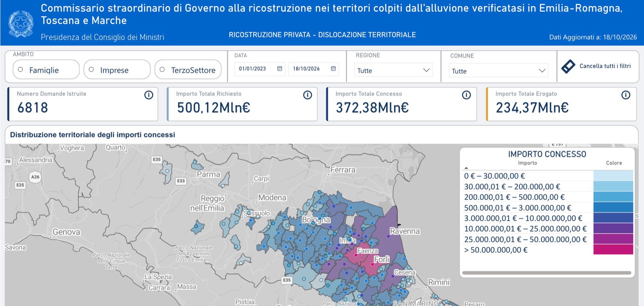Show info for Numero Domande Istruite
Image resolution: width=644 pixels, height=306 pixels.
pyautogui.click(x=149, y=95)
